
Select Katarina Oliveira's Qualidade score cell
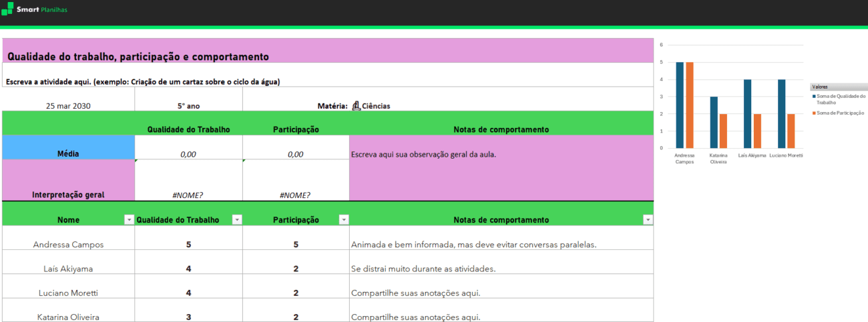tap(188, 317)
